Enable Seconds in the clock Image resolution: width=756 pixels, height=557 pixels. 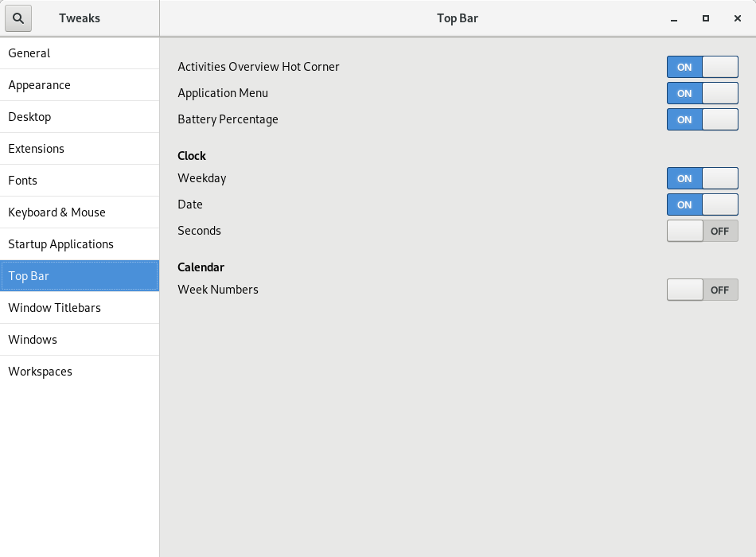(x=702, y=231)
